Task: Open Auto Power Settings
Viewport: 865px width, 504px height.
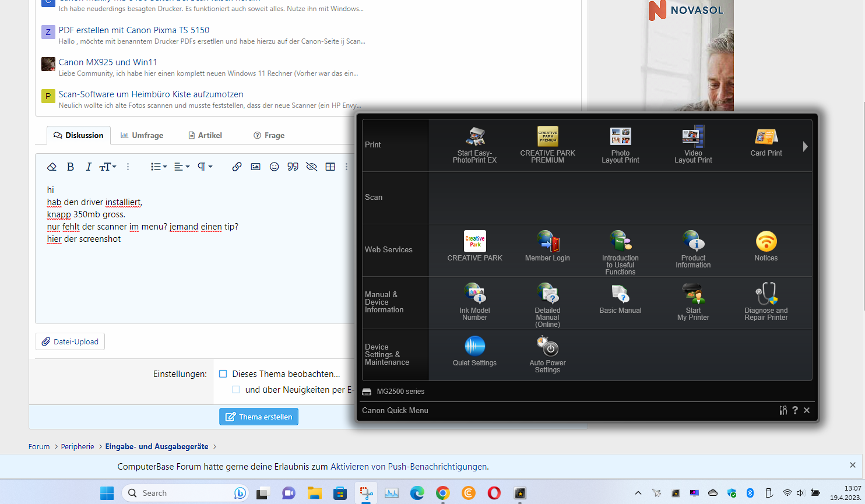Action: point(547,354)
